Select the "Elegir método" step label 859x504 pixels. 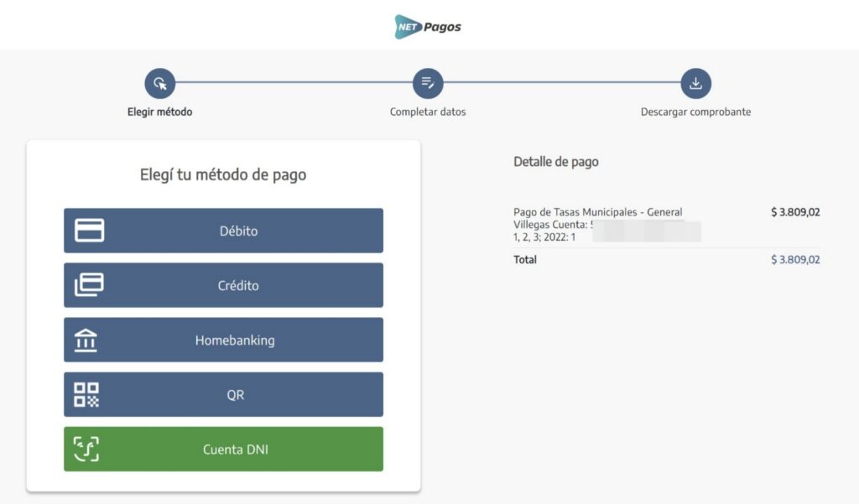(159, 112)
